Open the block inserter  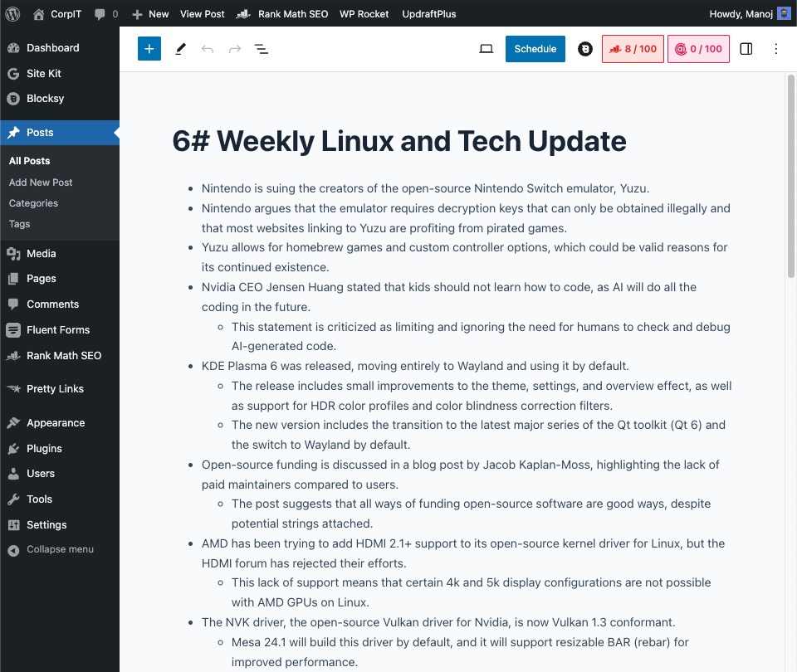(x=149, y=49)
